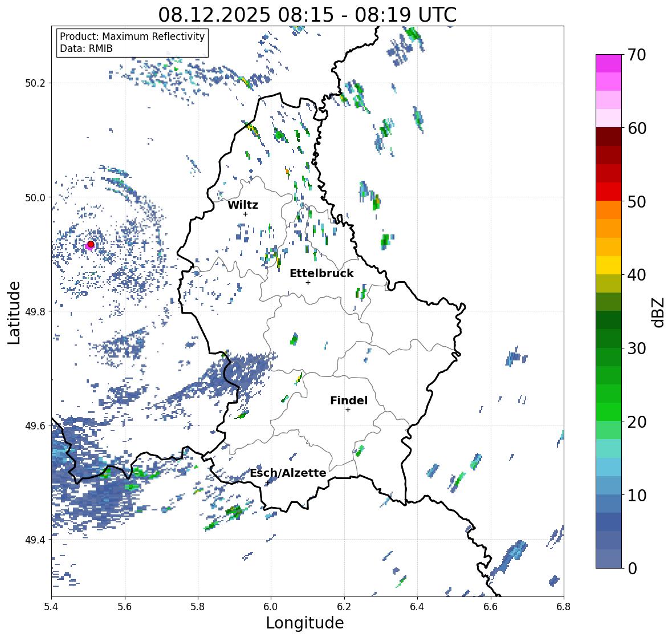Click the Latitude axis label
672x637 pixels.
(14, 313)
